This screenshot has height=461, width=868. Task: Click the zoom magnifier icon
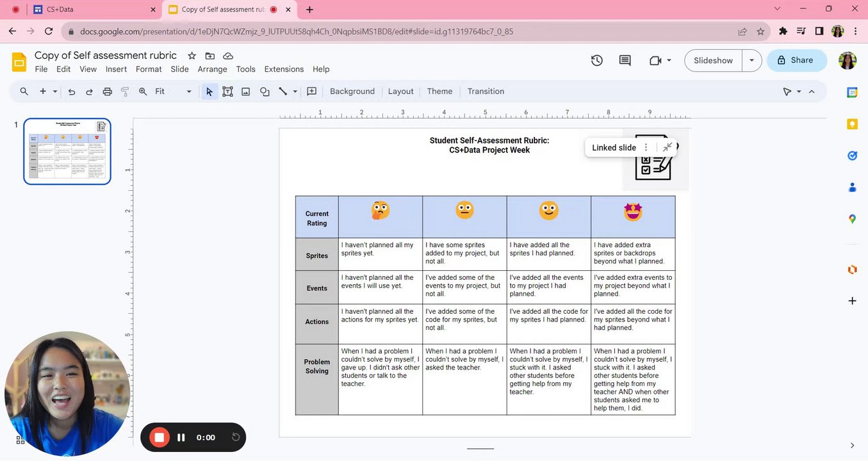click(143, 92)
